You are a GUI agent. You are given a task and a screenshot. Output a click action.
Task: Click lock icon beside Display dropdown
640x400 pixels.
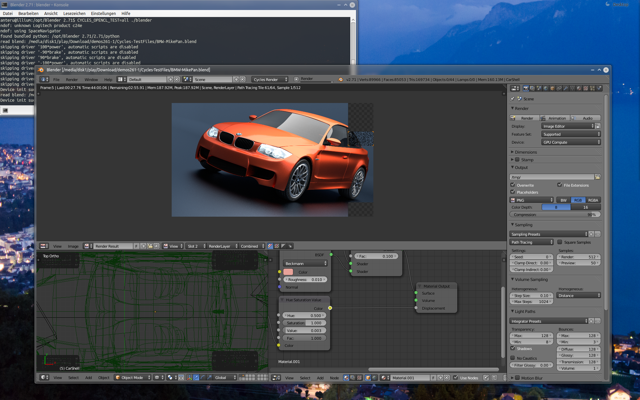(x=598, y=126)
